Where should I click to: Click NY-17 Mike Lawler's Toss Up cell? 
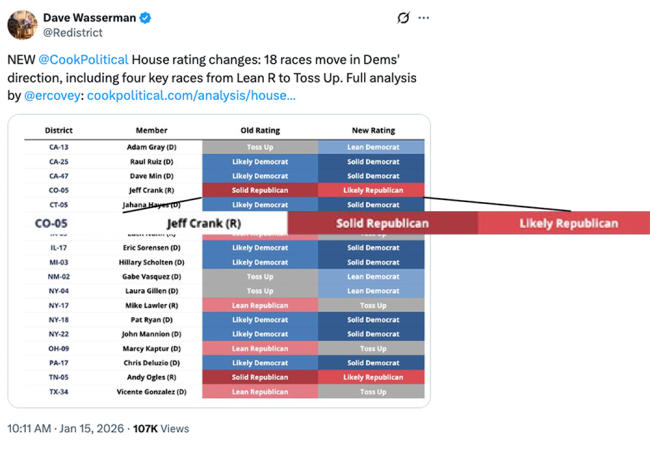click(x=373, y=305)
